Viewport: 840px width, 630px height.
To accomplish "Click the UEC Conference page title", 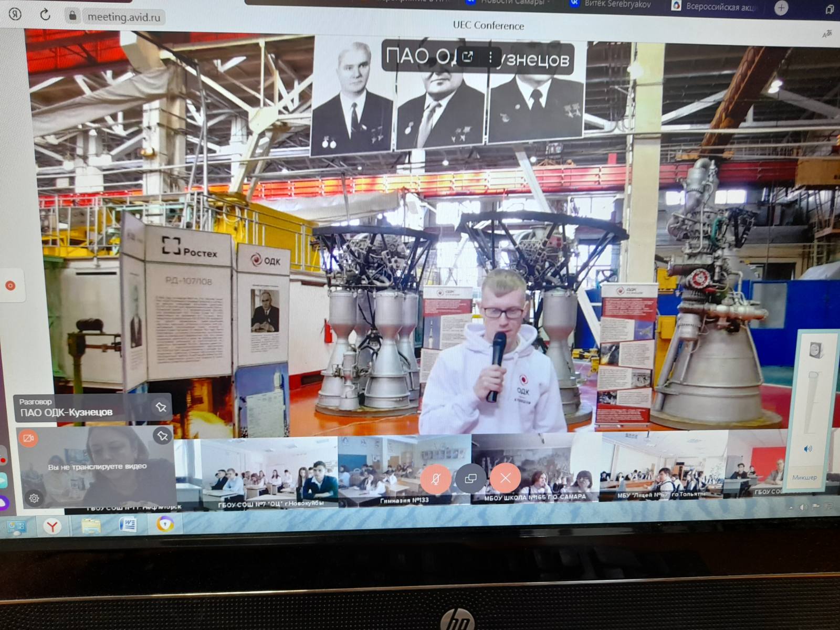I will pyautogui.click(x=488, y=26).
